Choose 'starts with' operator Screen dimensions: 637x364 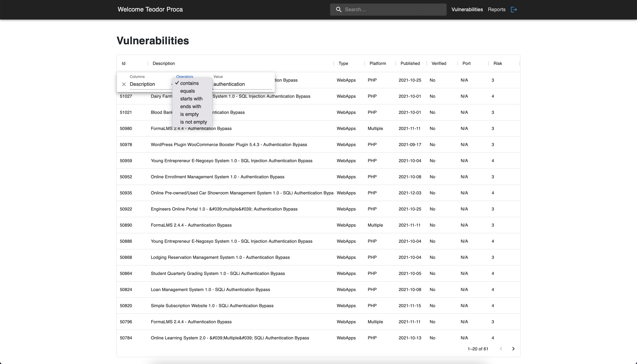tap(192, 99)
